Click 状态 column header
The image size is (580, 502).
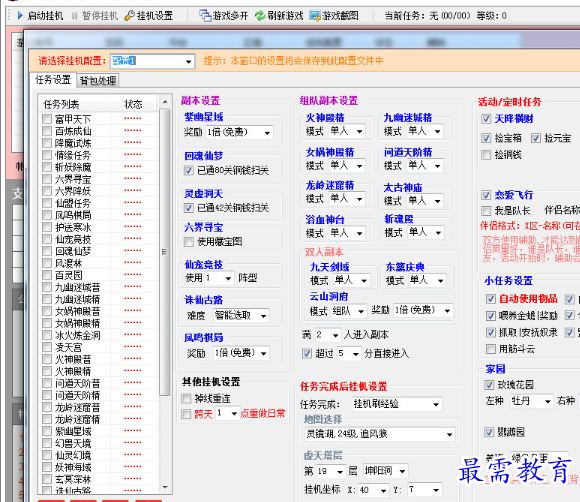pyautogui.click(x=133, y=104)
